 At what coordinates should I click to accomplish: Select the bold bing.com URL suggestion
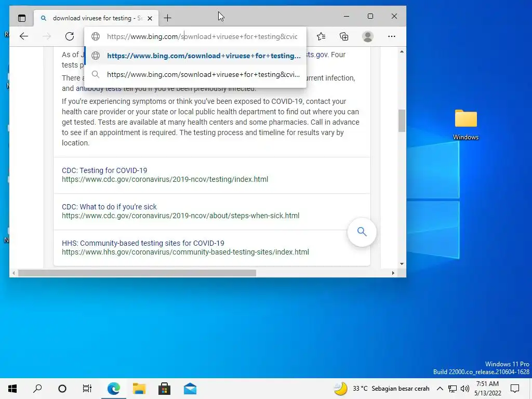point(195,56)
